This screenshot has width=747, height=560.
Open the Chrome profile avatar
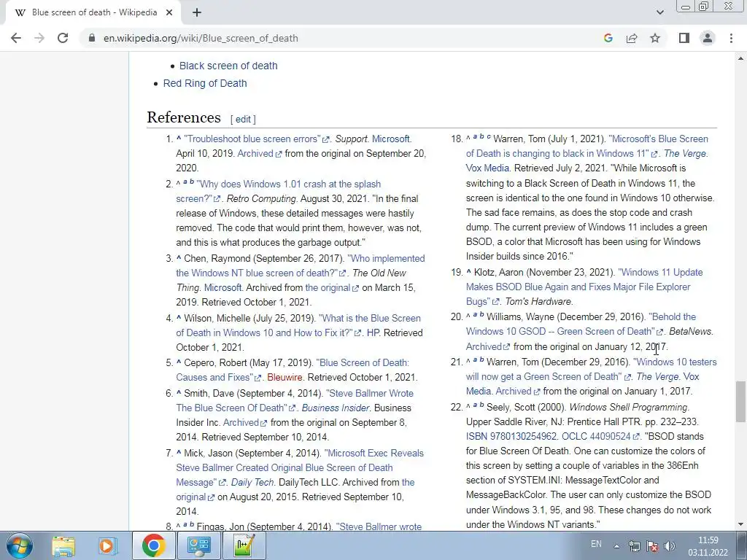click(708, 38)
